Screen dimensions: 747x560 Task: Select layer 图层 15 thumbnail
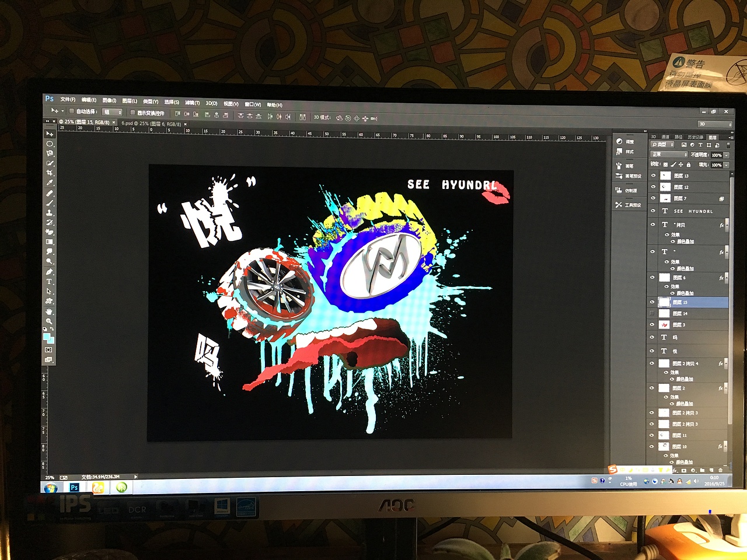tap(664, 302)
